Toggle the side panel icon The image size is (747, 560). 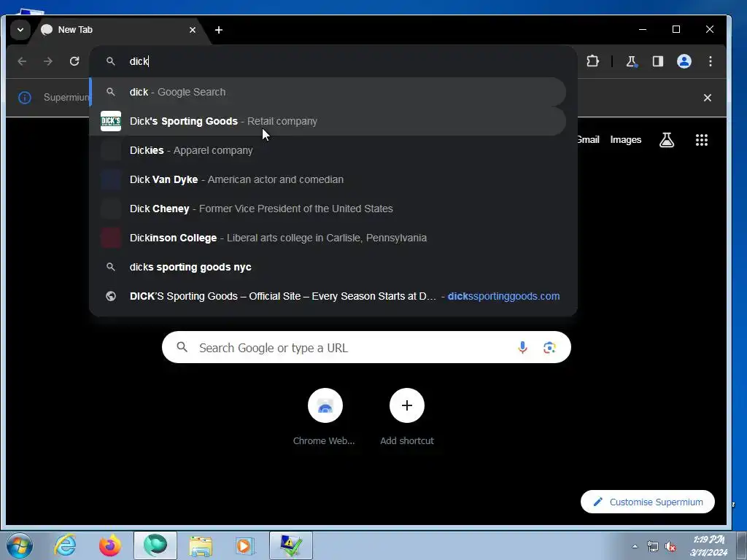(x=658, y=61)
